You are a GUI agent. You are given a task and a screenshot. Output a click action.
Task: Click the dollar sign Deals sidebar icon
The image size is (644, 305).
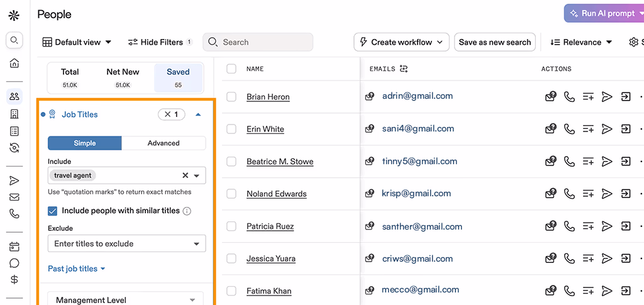coord(14,280)
